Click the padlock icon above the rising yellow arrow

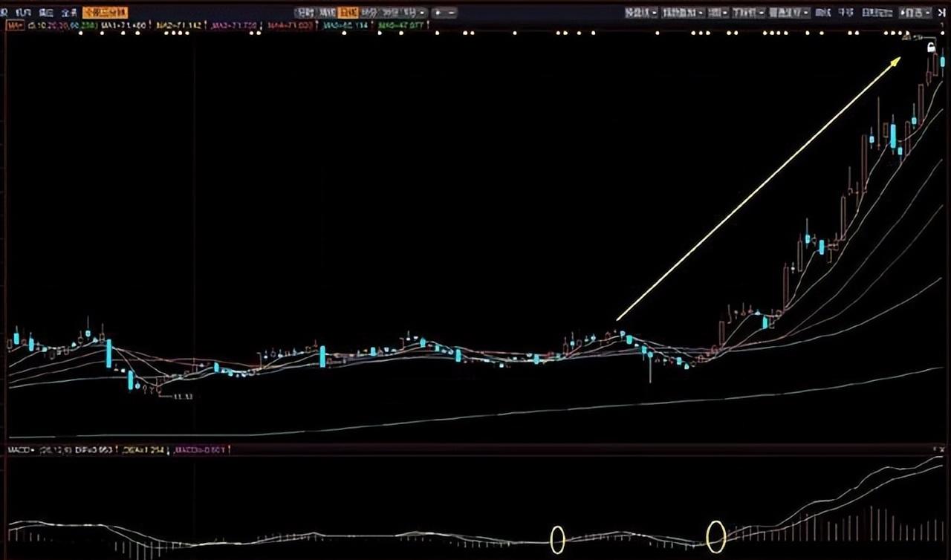[930, 47]
